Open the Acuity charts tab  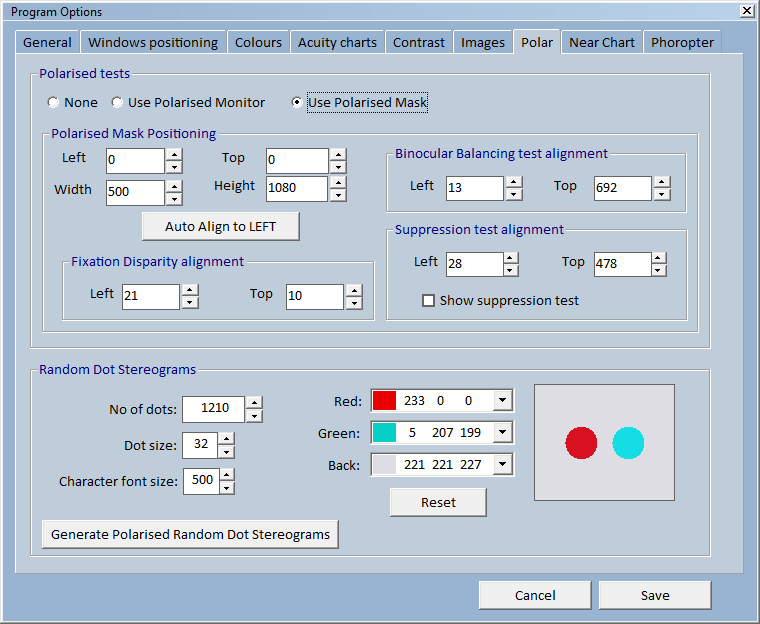click(x=337, y=42)
